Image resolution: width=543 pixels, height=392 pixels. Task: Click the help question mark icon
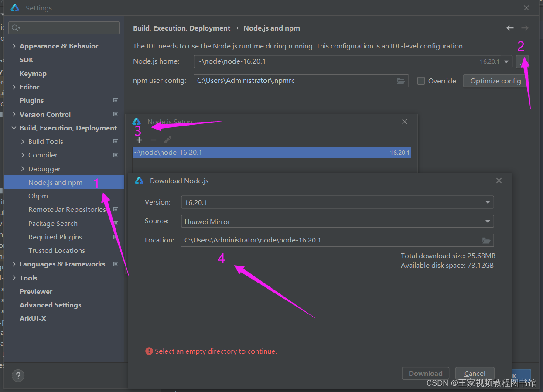[x=18, y=375]
